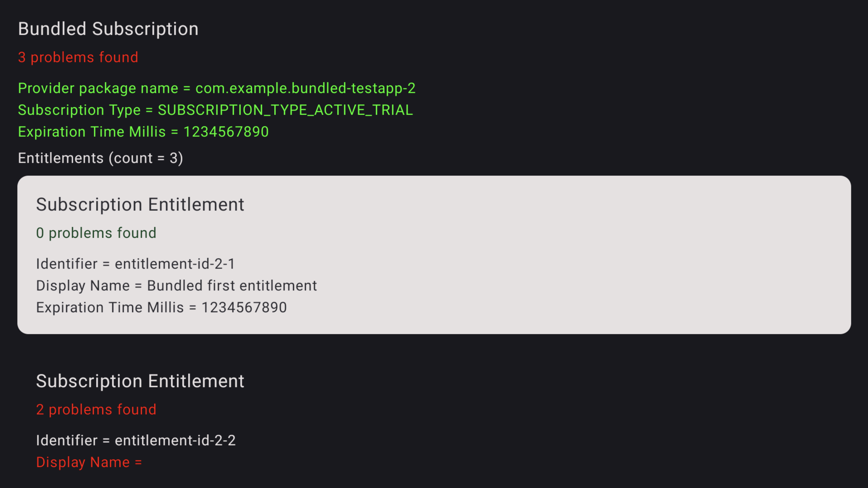Click the SUBSCRIPTION_TYPE_ACTIVE_TRIAL value
Viewport: 868px width, 488px height.
(x=285, y=110)
